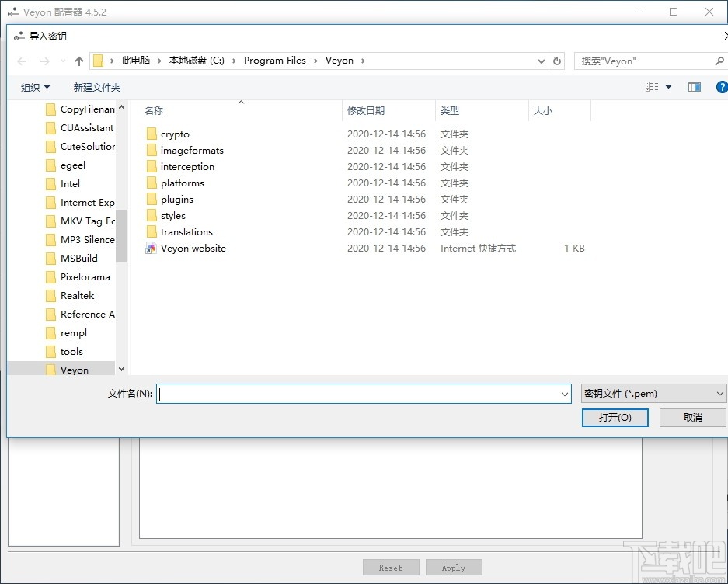Select the interception folder icon
Screen dimensions: 728x584
click(152, 167)
